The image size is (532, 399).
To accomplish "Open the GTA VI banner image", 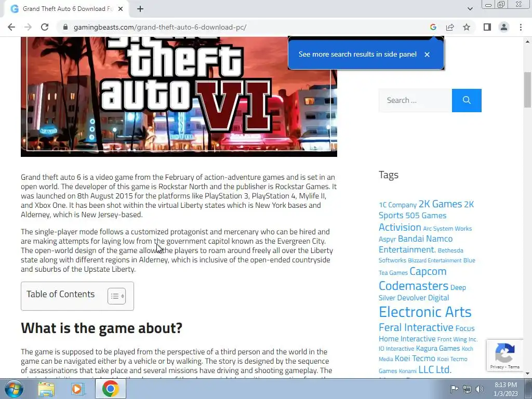I will [x=179, y=96].
